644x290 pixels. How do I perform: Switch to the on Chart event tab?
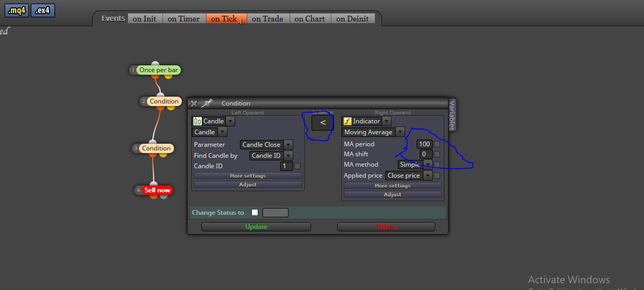(x=309, y=19)
